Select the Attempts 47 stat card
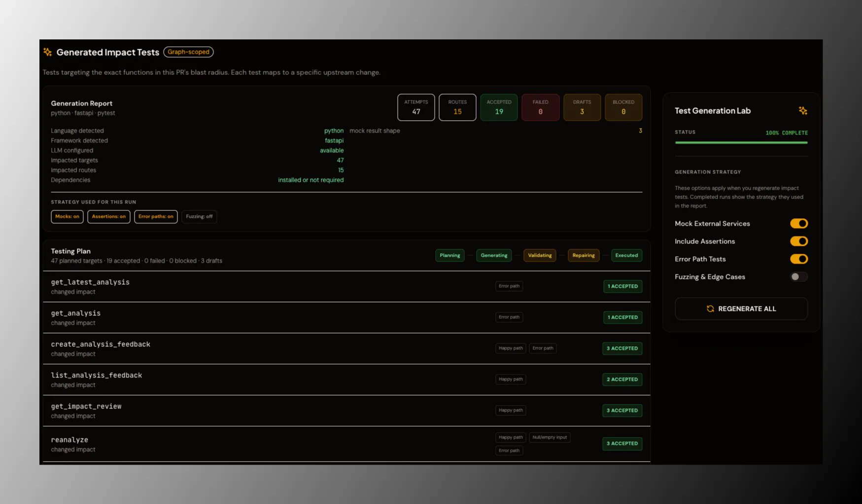The width and height of the screenshot is (862, 504). pos(416,107)
